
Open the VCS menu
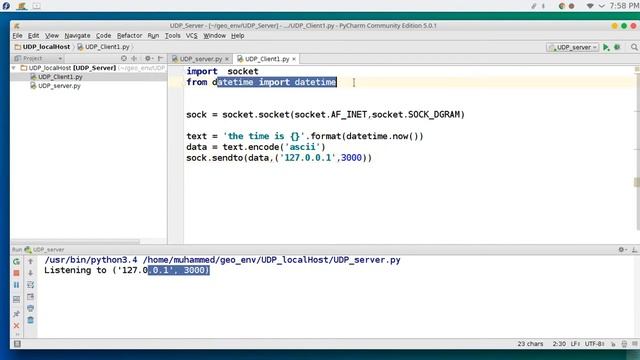(191, 36)
